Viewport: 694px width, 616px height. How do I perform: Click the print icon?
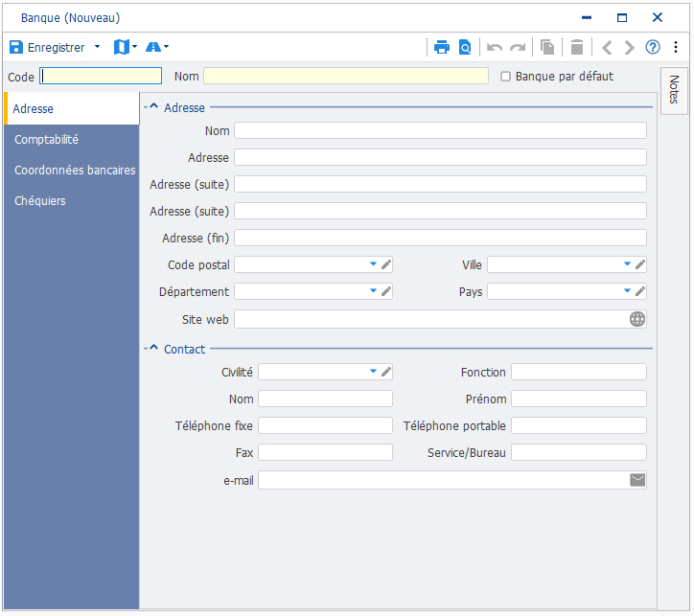442,47
